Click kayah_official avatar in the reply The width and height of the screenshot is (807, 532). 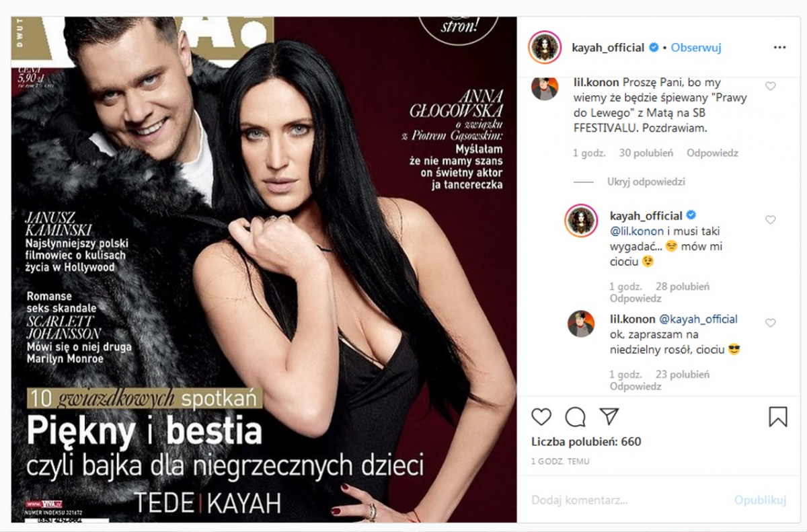tap(581, 222)
